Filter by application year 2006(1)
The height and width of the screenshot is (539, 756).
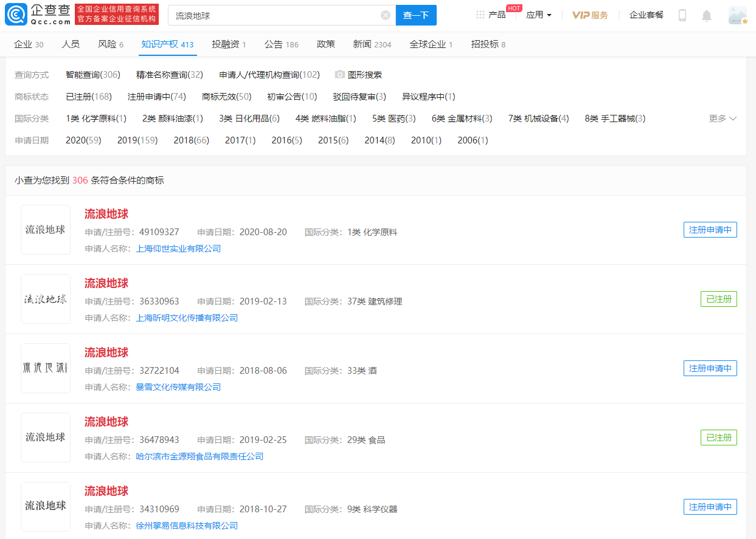(x=473, y=140)
